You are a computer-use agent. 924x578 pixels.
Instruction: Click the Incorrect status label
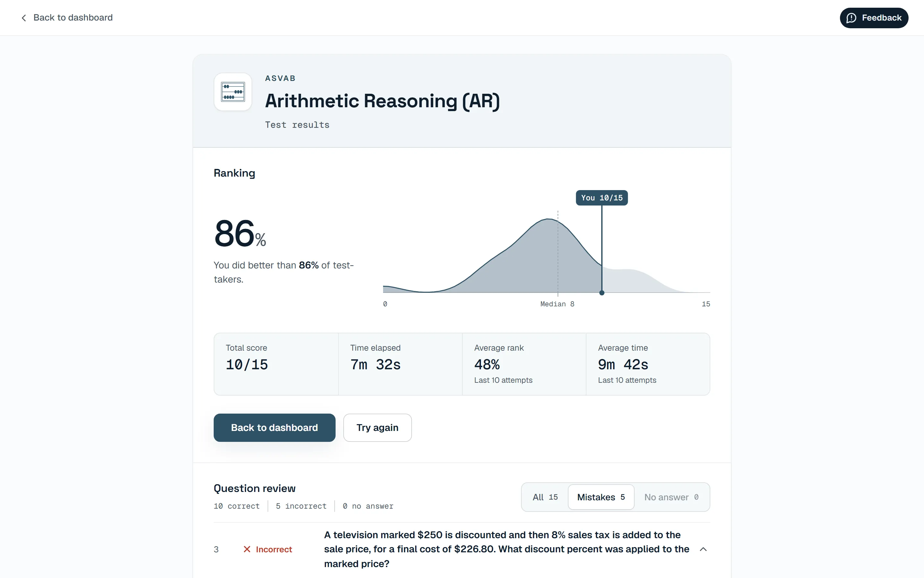(x=274, y=549)
